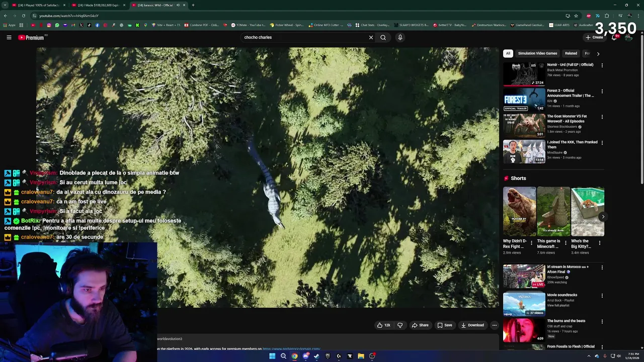Image resolution: width=644 pixels, height=362 pixels.
Task: Like the video with thumbs up
Action: [x=383, y=325]
